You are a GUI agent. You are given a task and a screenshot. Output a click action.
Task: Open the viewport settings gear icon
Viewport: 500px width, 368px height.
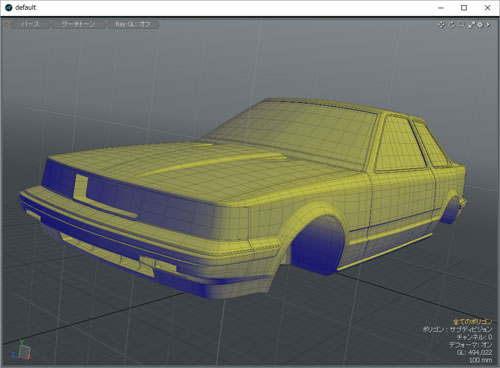pyautogui.click(x=480, y=25)
